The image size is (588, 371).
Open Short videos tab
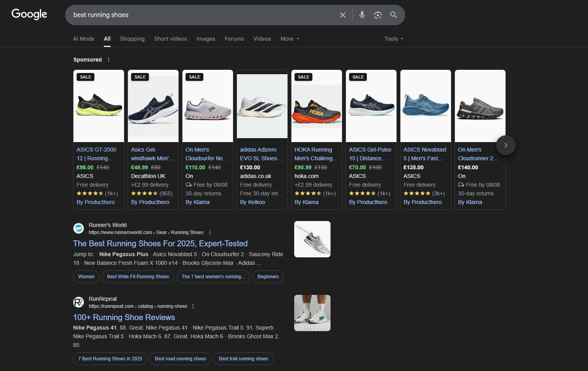point(171,39)
